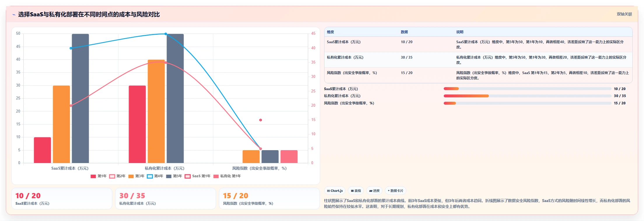Click the pink line point above SaaS累计成本

(x=71, y=106)
